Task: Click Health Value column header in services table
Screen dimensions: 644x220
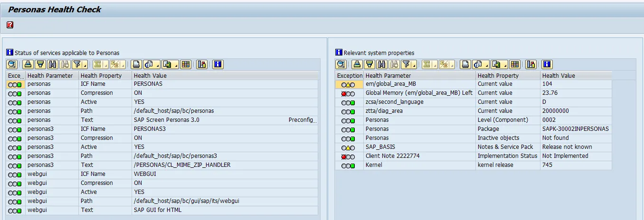Action: (x=150, y=75)
